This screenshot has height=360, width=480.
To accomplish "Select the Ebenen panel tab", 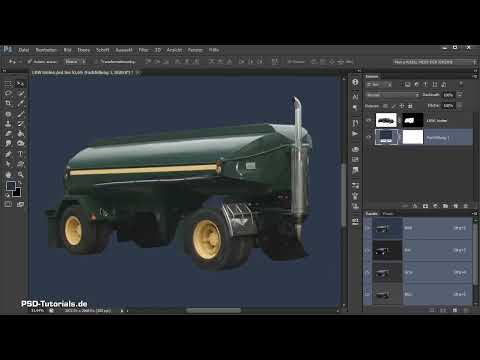I will tap(372, 76).
